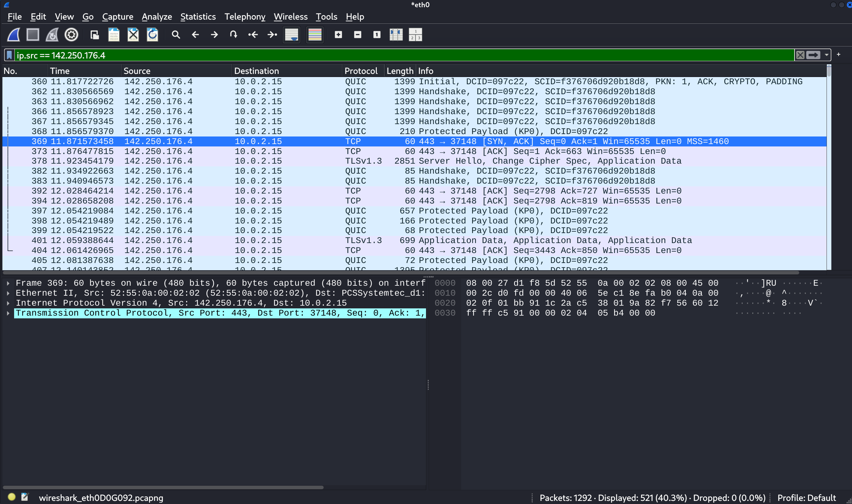Open the Tools menu

327,17
